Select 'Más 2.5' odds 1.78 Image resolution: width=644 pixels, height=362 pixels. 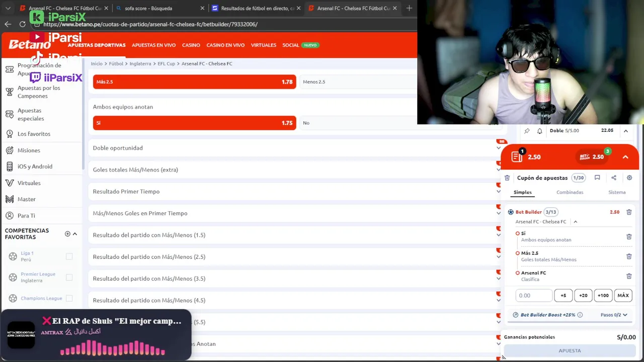194,82
